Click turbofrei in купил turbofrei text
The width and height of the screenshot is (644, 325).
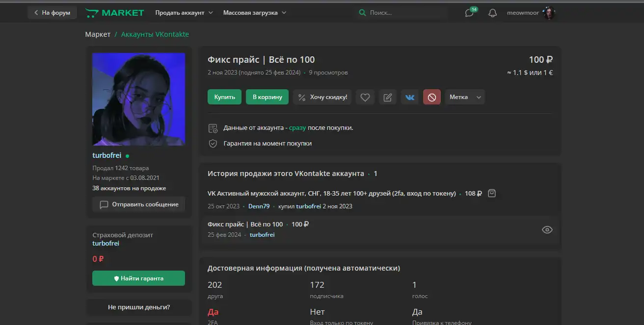[x=308, y=206]
